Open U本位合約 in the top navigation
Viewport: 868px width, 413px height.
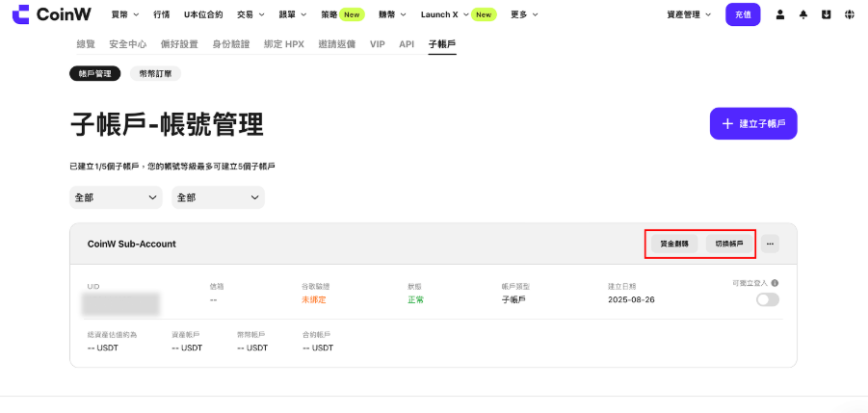[x=203, y=15]
